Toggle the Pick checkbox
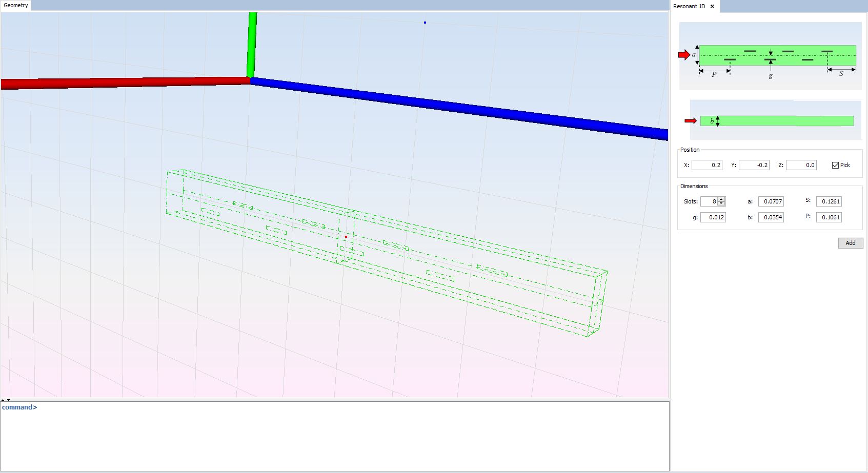The width and height of the screenshot is (868, 473). click(835, 165)
